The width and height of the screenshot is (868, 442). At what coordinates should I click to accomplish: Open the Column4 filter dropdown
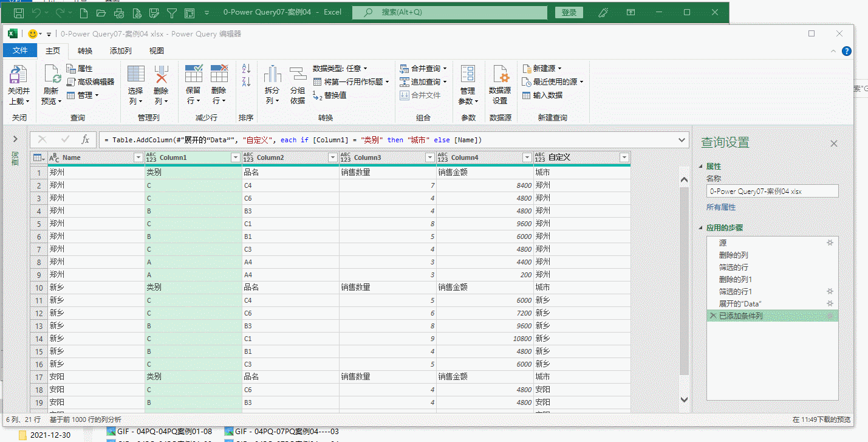527,157
